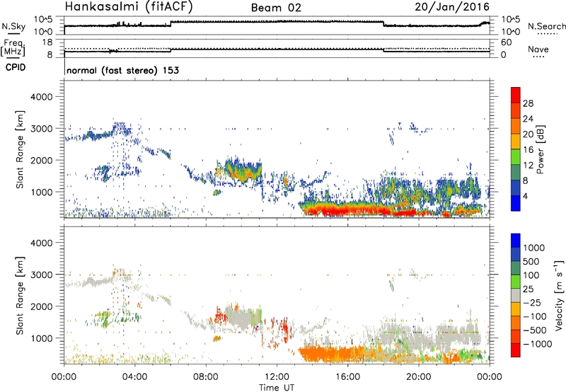Screen dimensions: 566x392
Task: Click the 4000 tick in power panel
Action: (41, 97)
